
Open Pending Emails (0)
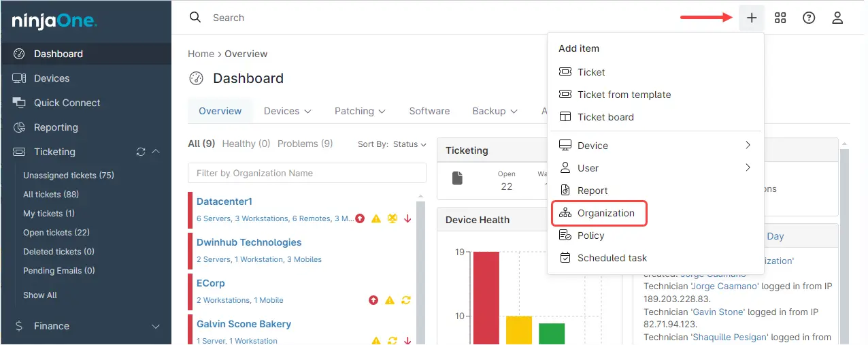(x=59, y=270)
